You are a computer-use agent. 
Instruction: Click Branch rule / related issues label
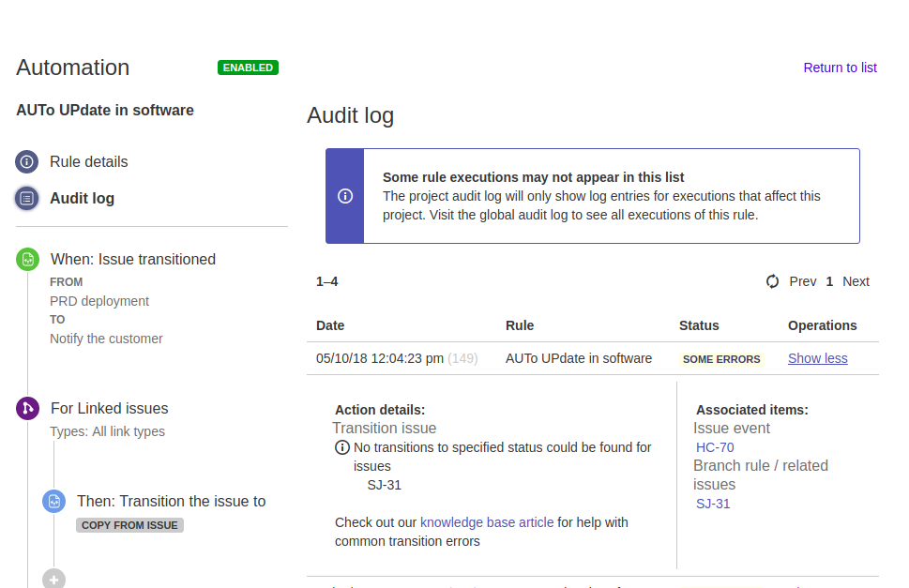tap(761, 475)
